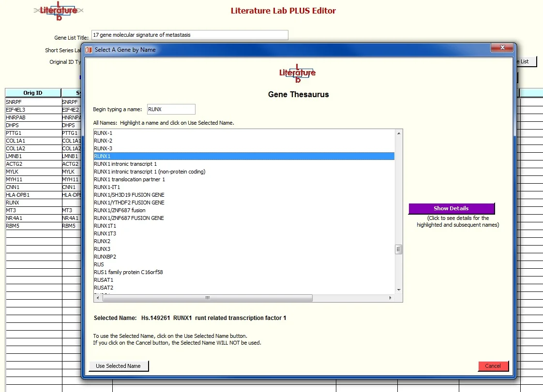This screenshot has height=392, width=543.
Task: Select RUNX1 translocation partner 1
Action: (244, 179)
